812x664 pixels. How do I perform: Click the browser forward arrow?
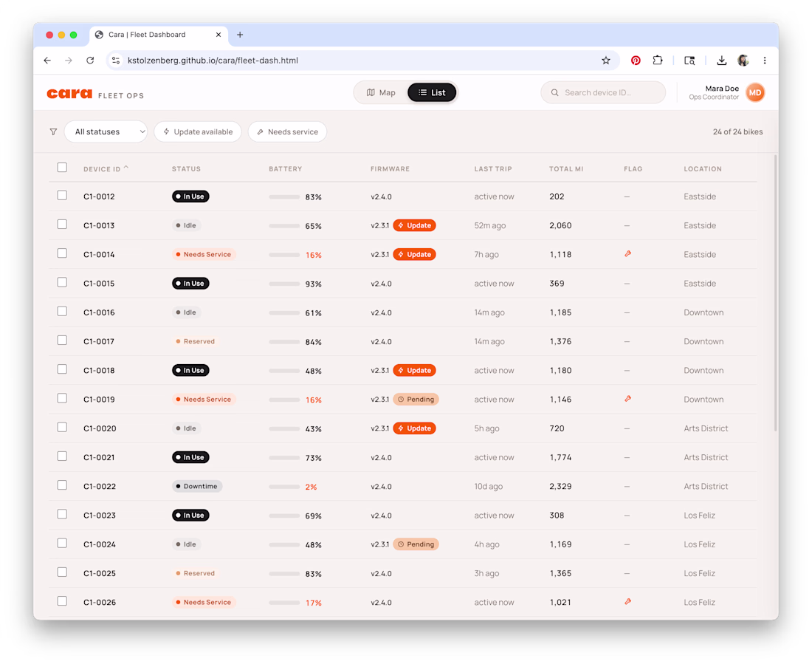[x=69, y=61]
